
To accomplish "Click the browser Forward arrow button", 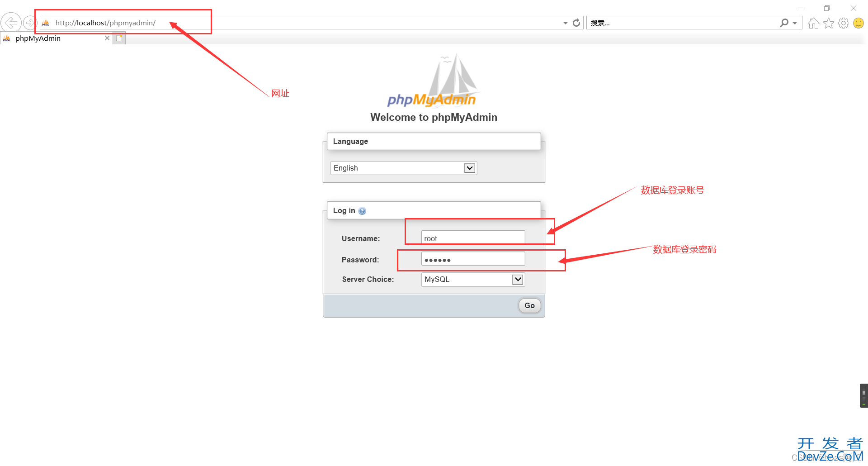I will [29, 22].
